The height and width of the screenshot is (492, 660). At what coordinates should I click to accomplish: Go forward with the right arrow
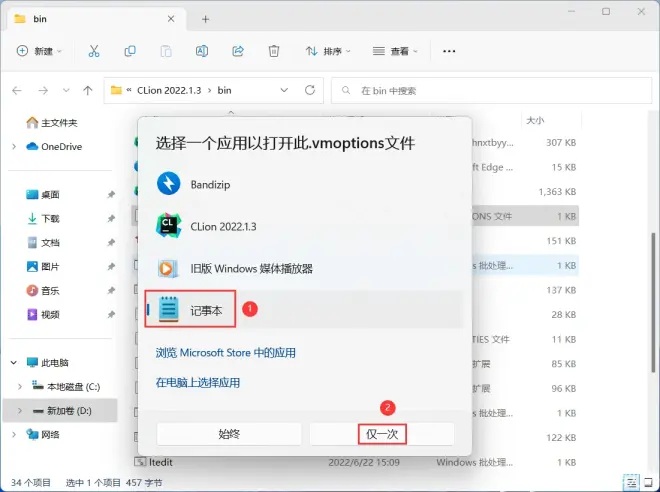tap(43, 90)
